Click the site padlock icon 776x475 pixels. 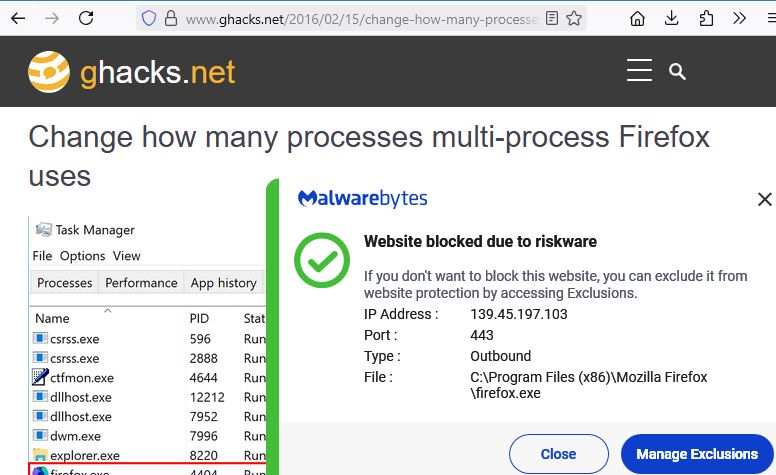click(x=170, y=18)
